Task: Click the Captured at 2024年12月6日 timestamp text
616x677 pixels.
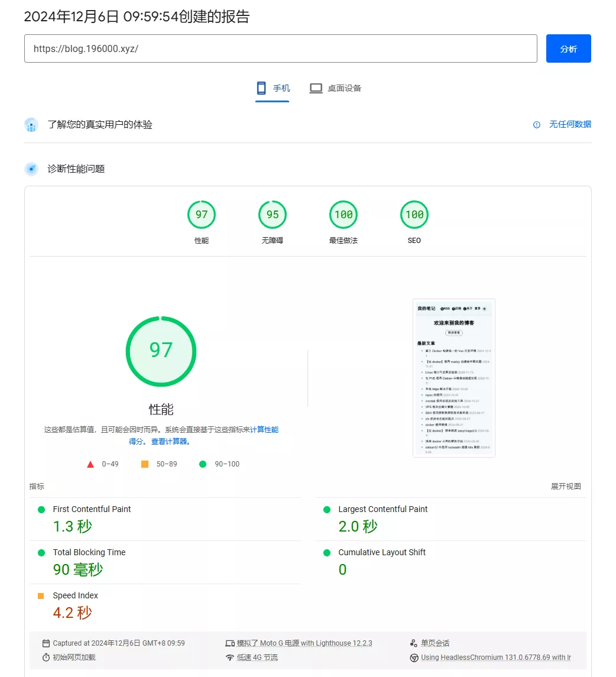Action: click(119, 643)
